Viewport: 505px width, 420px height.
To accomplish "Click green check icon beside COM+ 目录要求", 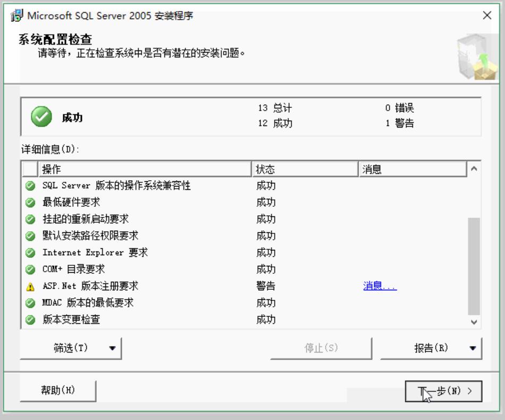I will [30, 270].
